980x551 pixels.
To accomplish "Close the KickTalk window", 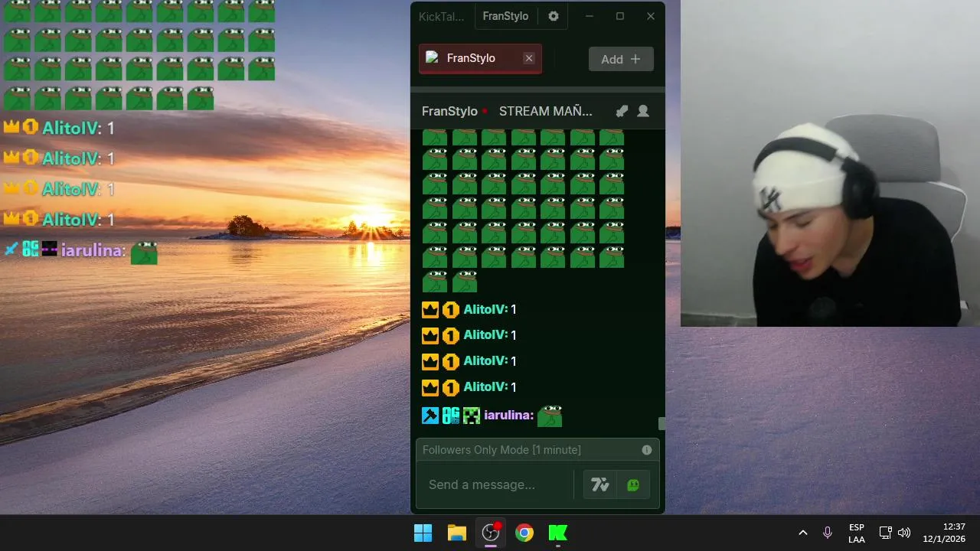I will click(x=651, y=16).
